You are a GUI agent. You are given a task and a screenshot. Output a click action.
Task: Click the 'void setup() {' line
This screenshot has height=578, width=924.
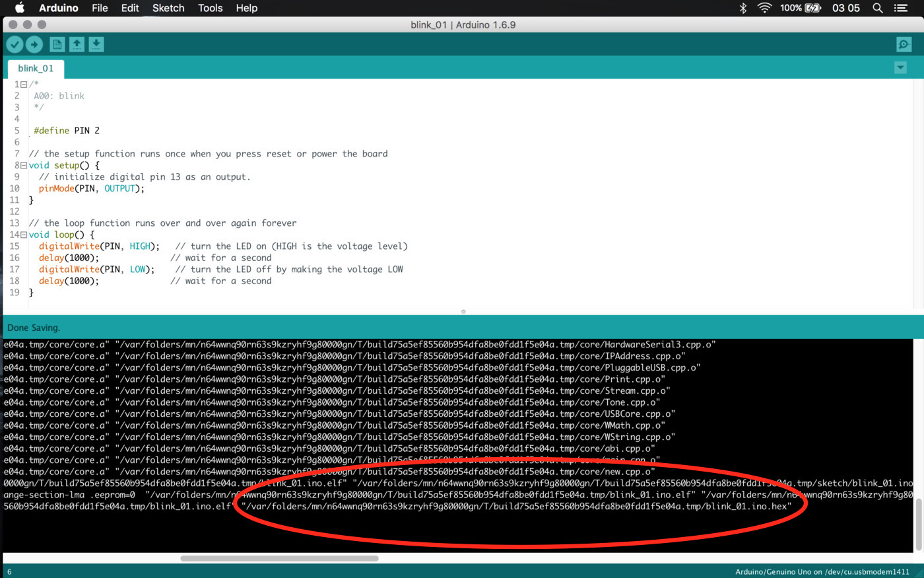[64, 165]
